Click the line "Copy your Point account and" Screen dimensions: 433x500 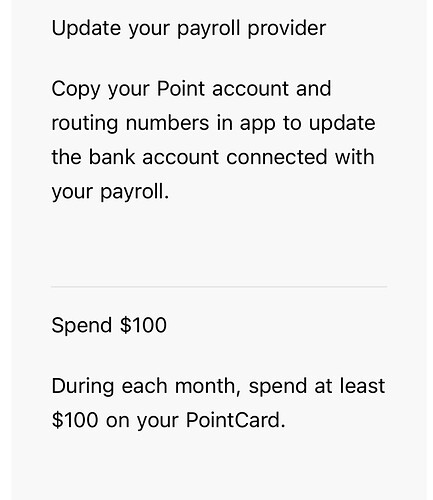[191, 89]
